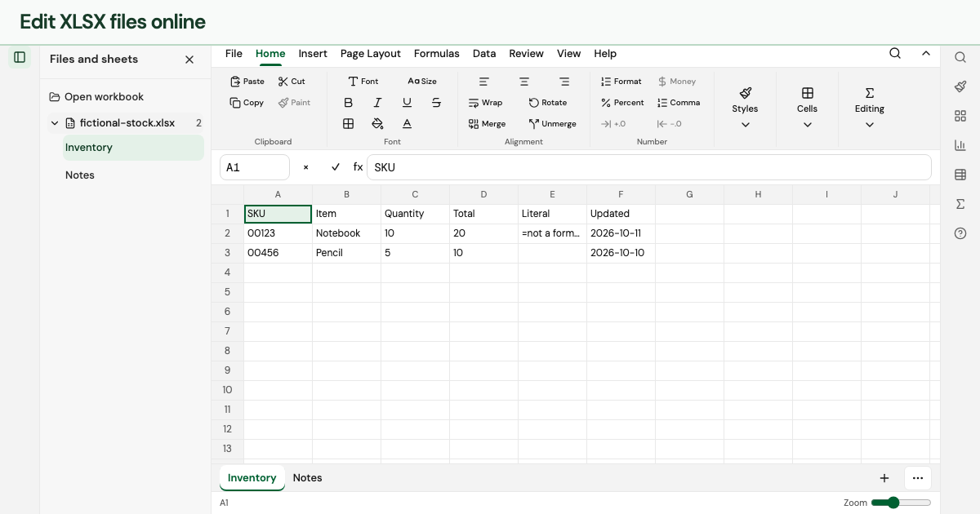Switch to the View tab
980x514 pixels.
(x=569, y=54)
